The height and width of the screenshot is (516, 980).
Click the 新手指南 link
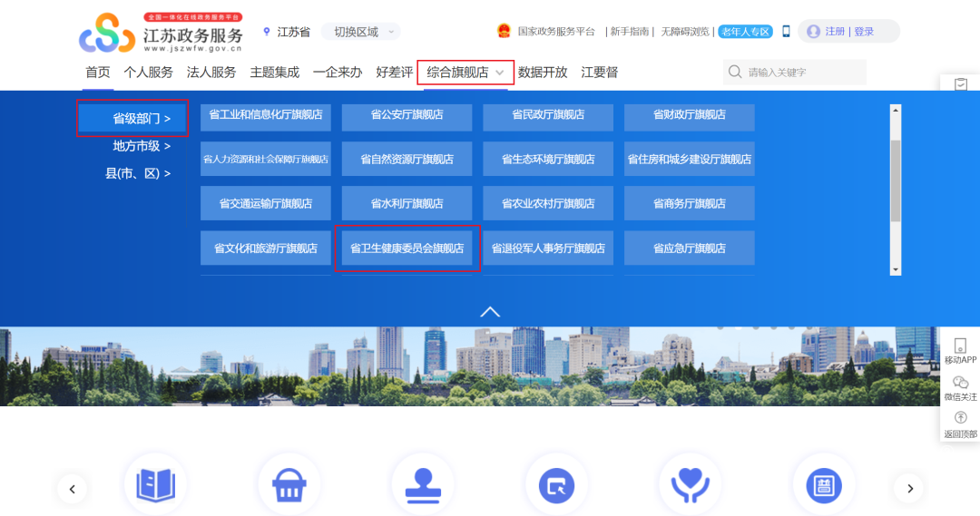pyautogui.click(x=630, y=31)
